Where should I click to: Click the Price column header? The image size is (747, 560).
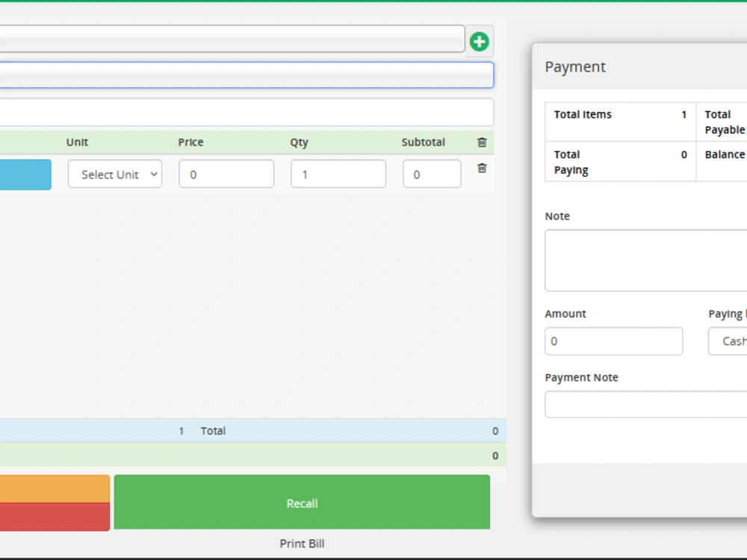[x=190, y=142]
